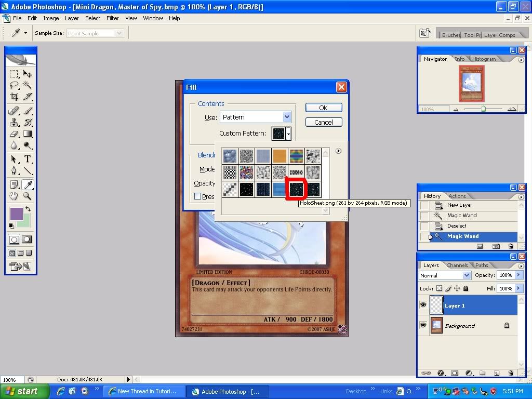Swap foreground and background colors
The width and height of the screenshot is (532, 399).
(x=28, y=209)
